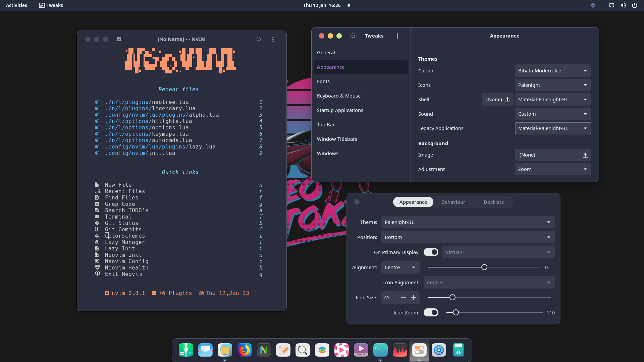Click the Tweaks icon in the dock
This screenshot has height=362, width=644.
click(419, 350)
